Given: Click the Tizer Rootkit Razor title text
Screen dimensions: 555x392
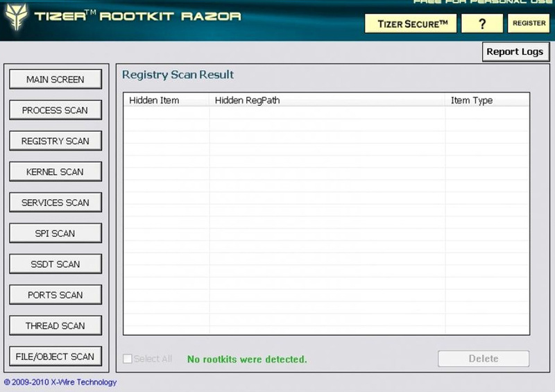Looking at the screenshot, I should click(137, 15).
